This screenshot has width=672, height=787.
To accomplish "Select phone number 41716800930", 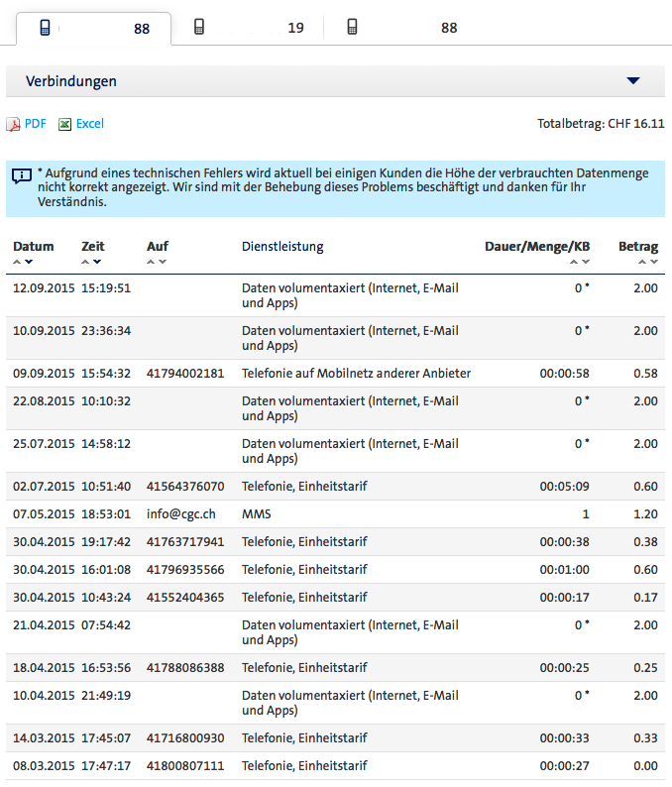I will click(185, 738).
